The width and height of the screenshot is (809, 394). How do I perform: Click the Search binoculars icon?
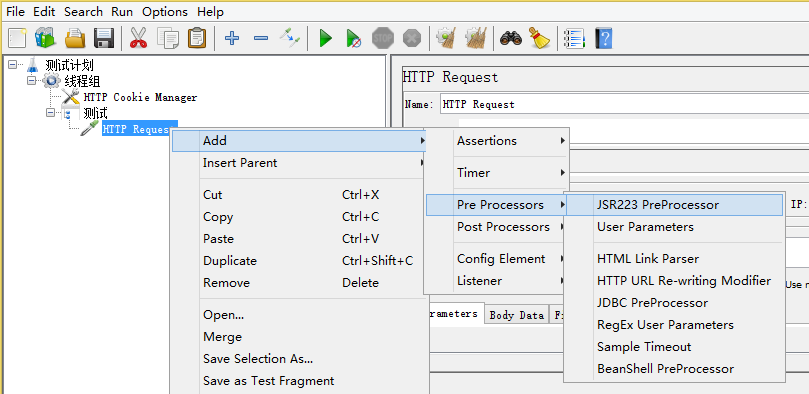click(510, 38)
